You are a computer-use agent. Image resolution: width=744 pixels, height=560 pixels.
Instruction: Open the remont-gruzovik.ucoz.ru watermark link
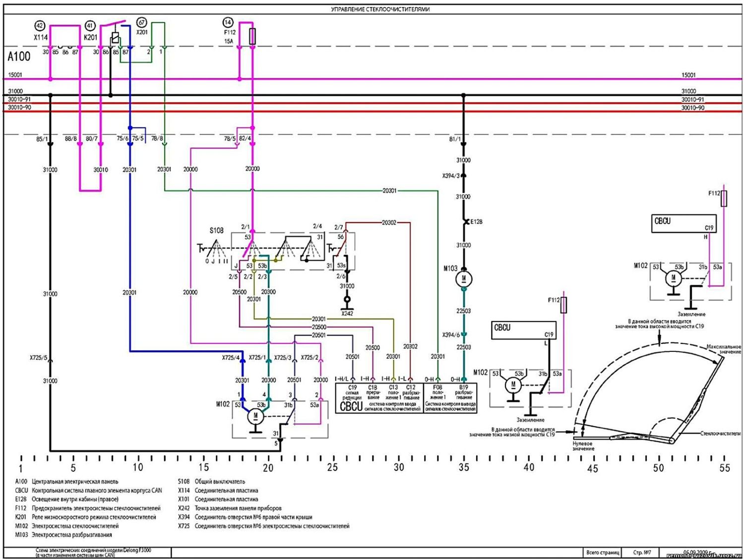coord(704,556)
